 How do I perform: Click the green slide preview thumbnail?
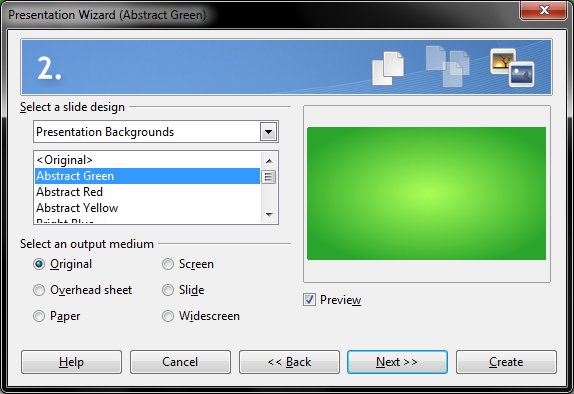pos(426,193)
